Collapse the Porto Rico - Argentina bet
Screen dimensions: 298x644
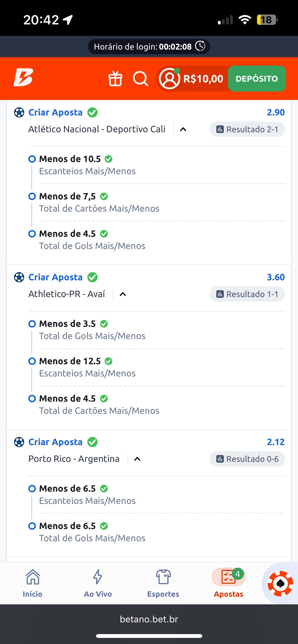(x=137, y=459)
